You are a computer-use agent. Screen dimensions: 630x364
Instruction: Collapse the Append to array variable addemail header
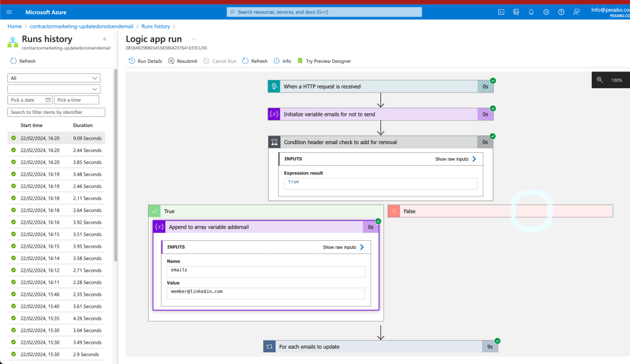tap(266, 227)
